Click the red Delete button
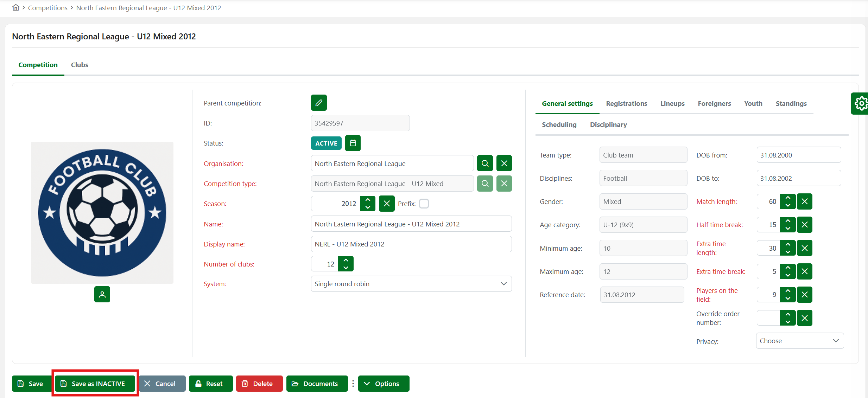This screenshot has width=868, height=398. click(x=259, y=384)
